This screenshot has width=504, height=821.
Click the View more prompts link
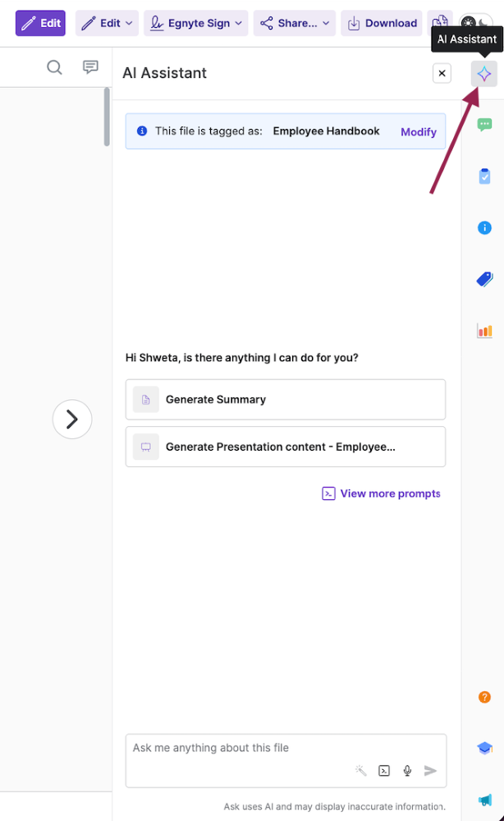coord(382,493)
